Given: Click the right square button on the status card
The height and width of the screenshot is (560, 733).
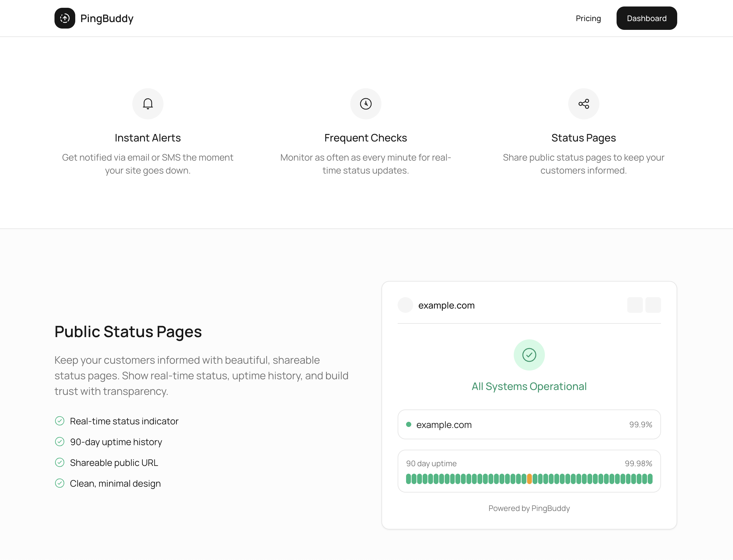Looking at the screenshot, I should point(653,305).
